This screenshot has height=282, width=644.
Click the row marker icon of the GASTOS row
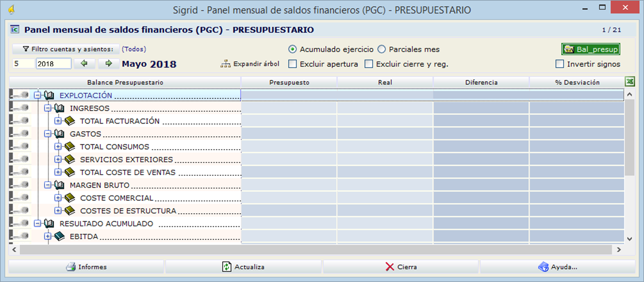(20, 133)
